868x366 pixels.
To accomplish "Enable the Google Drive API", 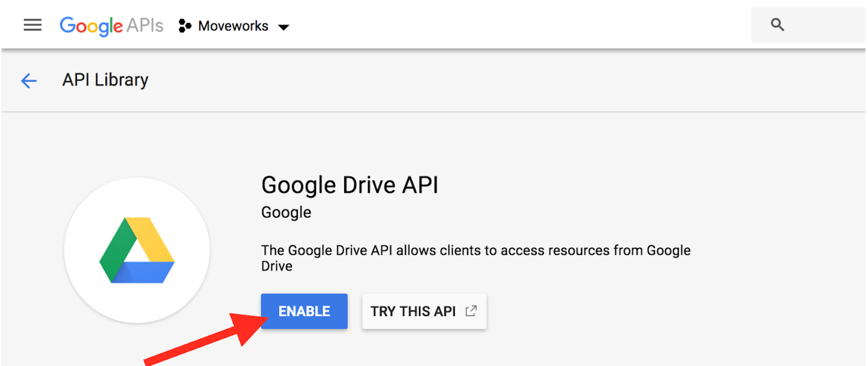I will [304, 311].
